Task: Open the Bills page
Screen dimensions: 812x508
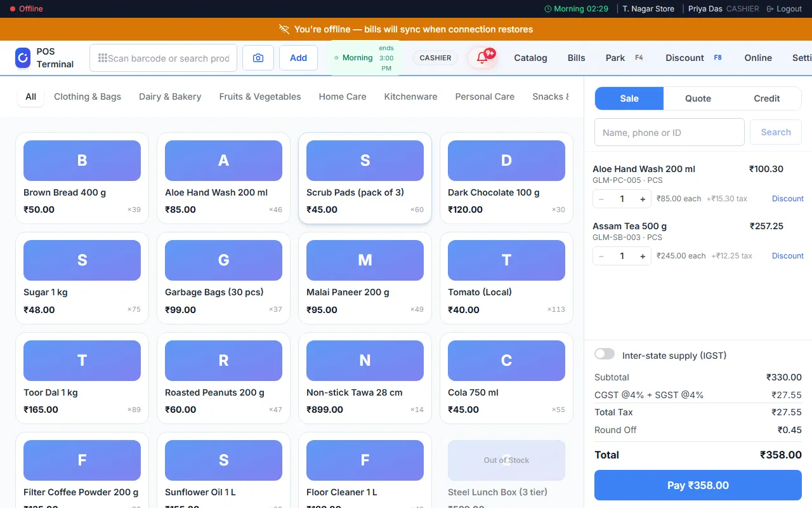Action: point(577,58)
